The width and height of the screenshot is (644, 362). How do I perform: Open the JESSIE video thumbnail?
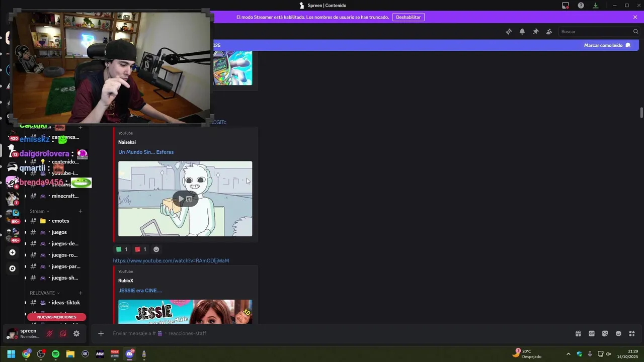coord(185,312)
